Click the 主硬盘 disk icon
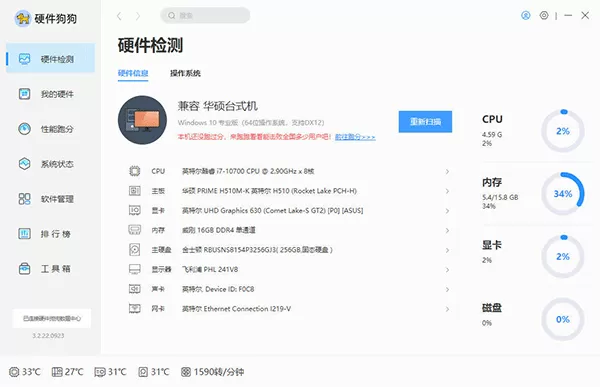600x387 pixels. pos(135,249)
